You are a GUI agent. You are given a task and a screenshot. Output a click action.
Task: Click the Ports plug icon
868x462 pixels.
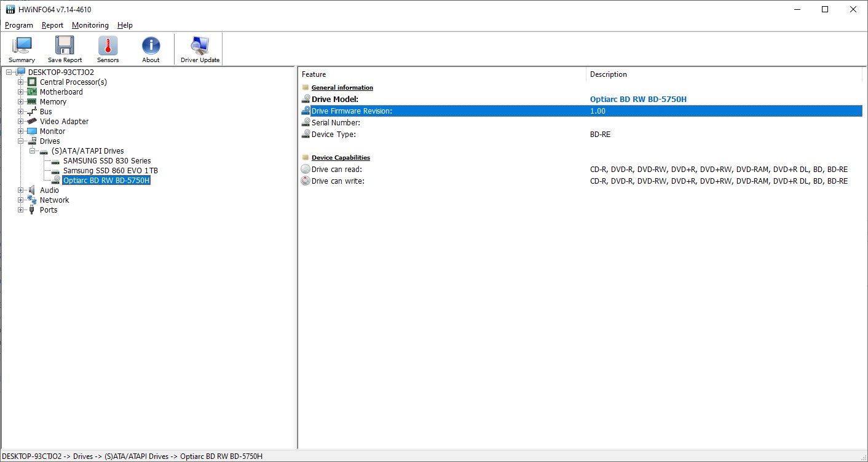[32, 209]
